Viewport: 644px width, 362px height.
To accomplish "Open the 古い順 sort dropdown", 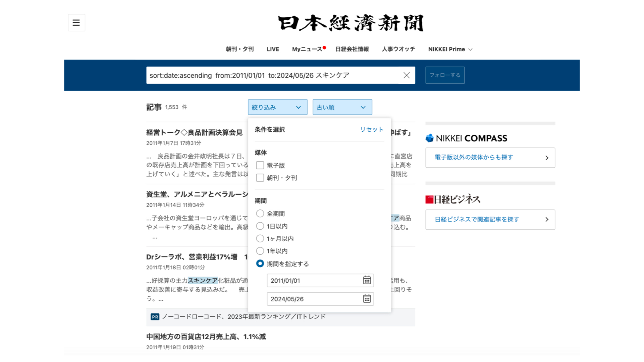I will [342, 107].
